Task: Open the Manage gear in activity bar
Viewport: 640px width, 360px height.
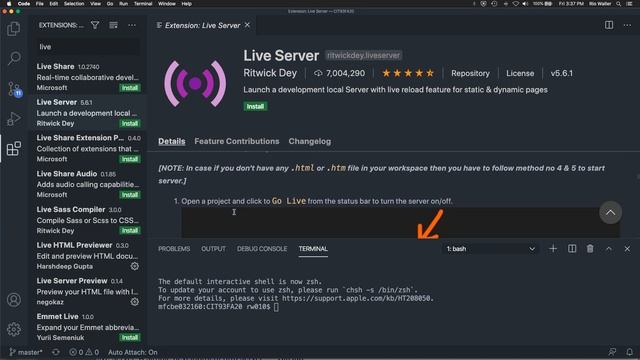Action: 13,329
